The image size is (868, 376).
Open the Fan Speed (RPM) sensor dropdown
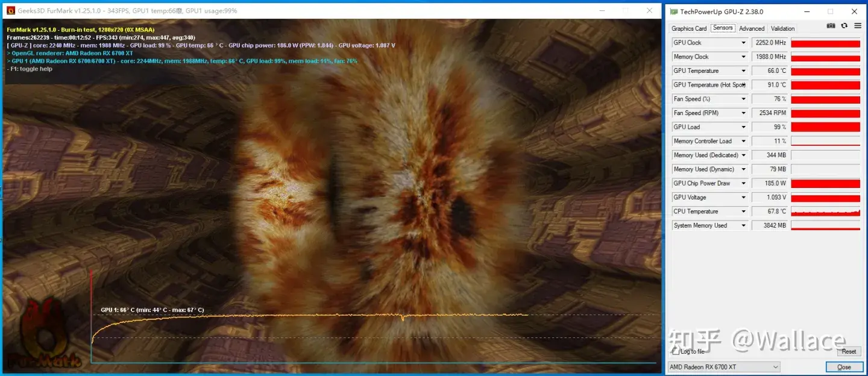743,113
